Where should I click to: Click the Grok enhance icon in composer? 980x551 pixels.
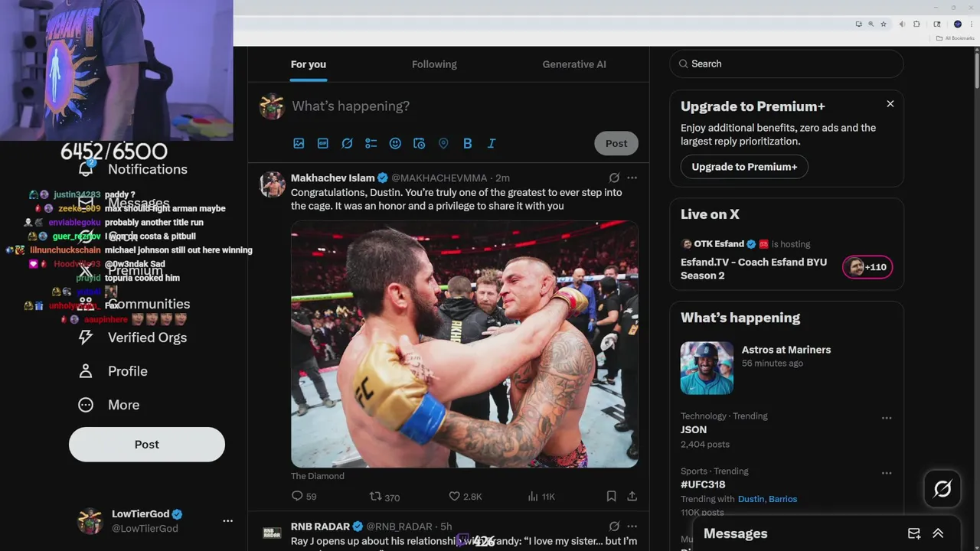[347, 143]
